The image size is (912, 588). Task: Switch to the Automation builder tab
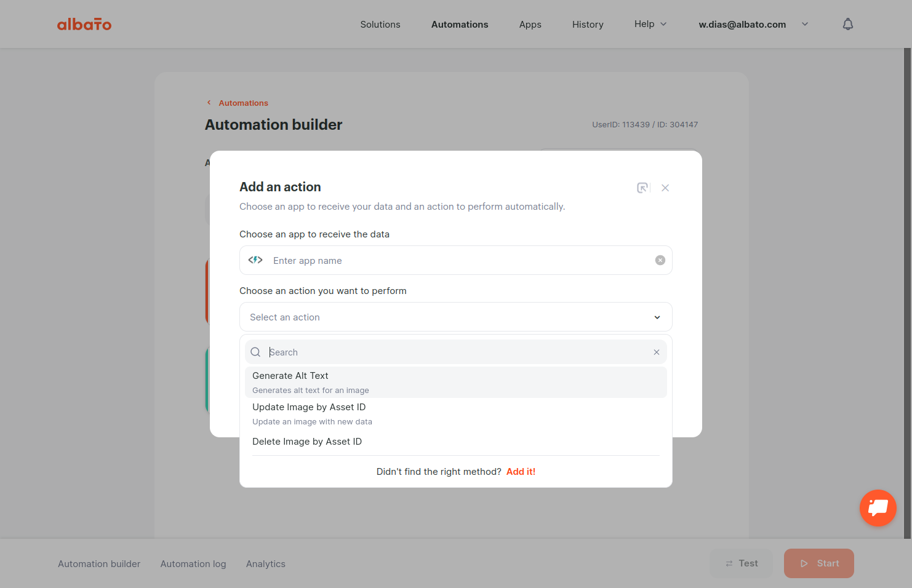point(99,564)
